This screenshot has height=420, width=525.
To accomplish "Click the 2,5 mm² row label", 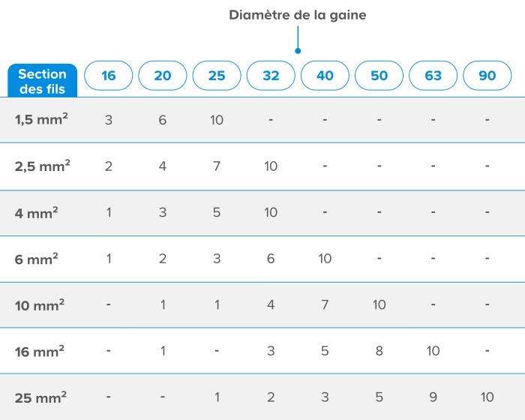I will point(42,166).
